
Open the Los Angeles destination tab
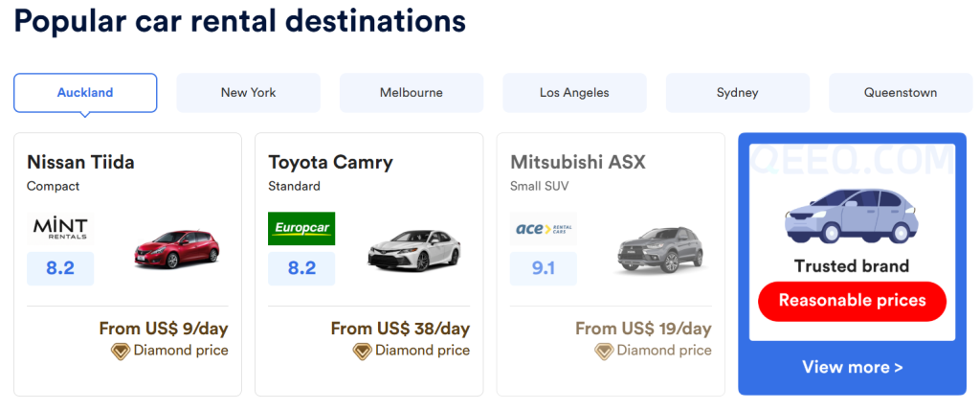click(x=574, y=93)
